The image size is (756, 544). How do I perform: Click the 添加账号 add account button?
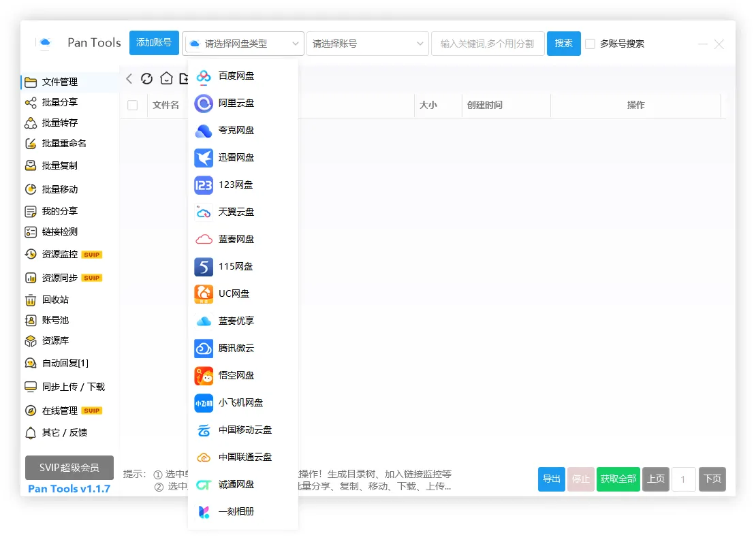(x=154, y=42)
